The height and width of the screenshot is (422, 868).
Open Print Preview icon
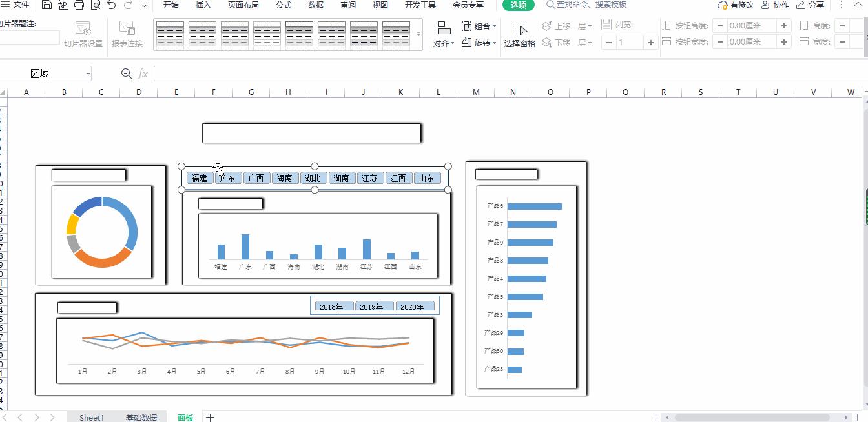(x=95, y=5)
